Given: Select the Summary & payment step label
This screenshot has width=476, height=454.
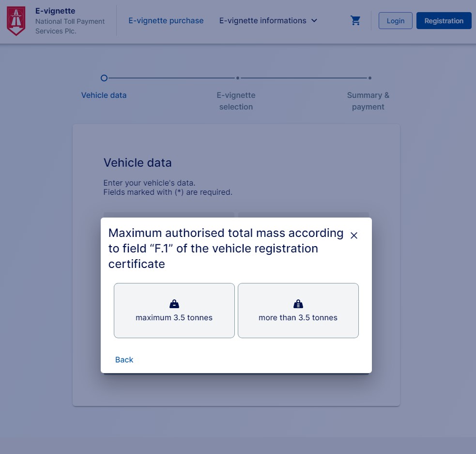Looking at the screenshot, I should 368,101.
